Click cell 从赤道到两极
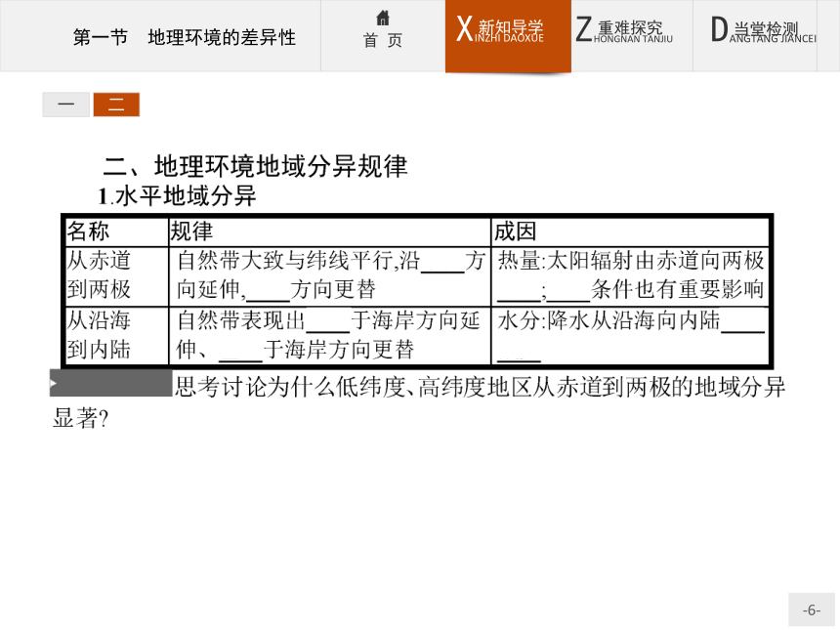Viewport: 840px width, 630px height. (x=117, y=275)
